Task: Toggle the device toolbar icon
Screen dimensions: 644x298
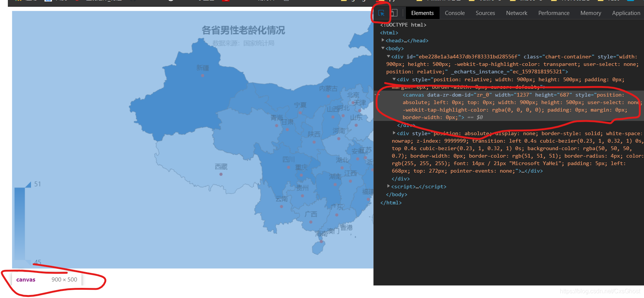Action: point(394,13)
